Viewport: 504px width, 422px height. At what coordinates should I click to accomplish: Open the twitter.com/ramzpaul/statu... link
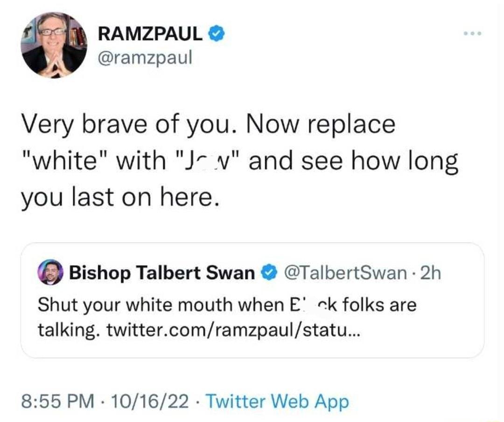point(233,332)
